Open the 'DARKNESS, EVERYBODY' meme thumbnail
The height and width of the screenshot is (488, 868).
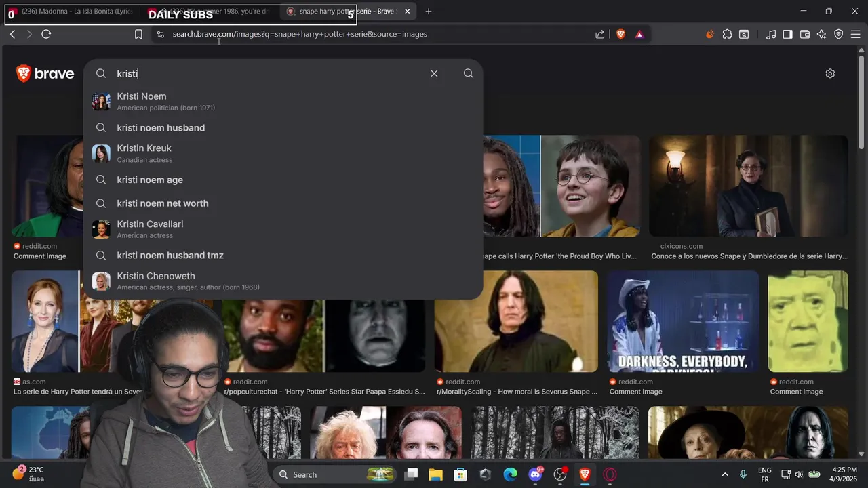pos(683,321)
